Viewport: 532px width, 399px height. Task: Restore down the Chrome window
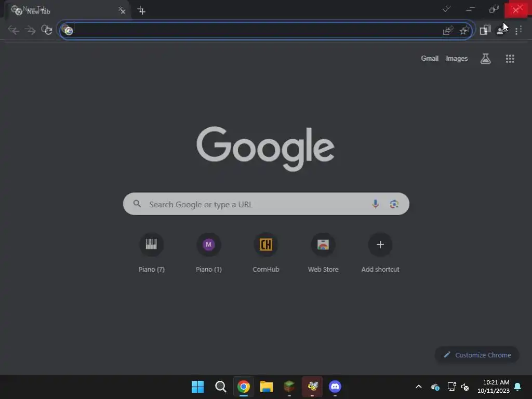click(x=494, y=9)
